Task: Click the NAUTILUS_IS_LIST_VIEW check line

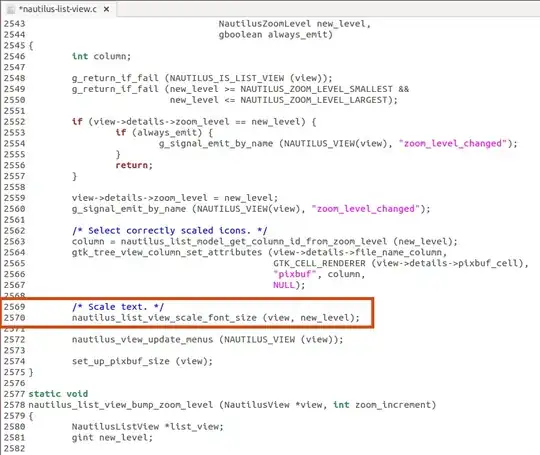Action: (x=202, y=78)
